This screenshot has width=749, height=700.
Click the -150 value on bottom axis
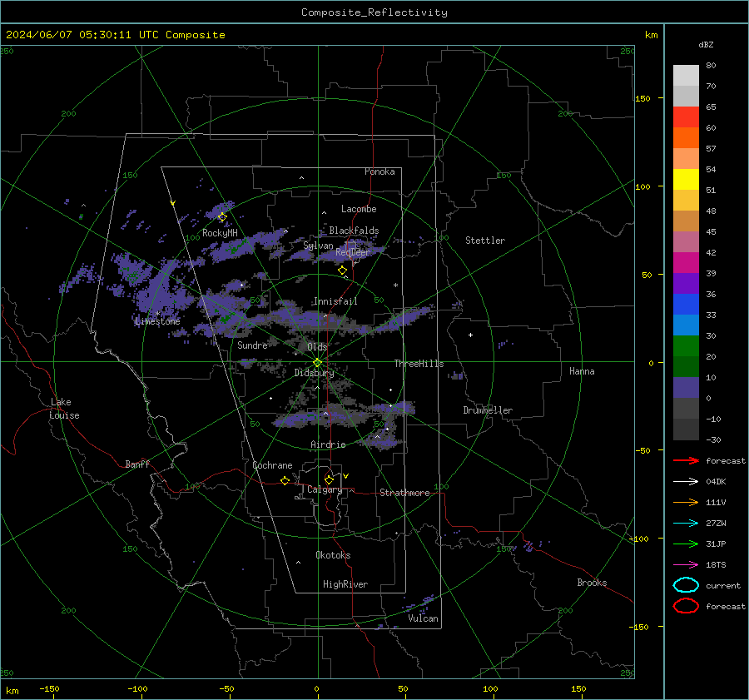point(49,688)
